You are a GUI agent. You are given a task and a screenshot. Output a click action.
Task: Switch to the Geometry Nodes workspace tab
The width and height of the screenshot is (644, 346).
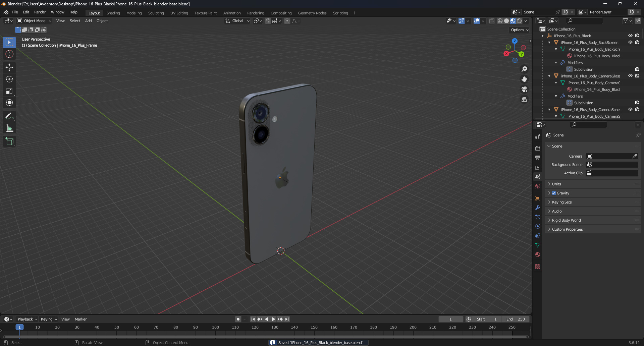(x=312, y=13)
